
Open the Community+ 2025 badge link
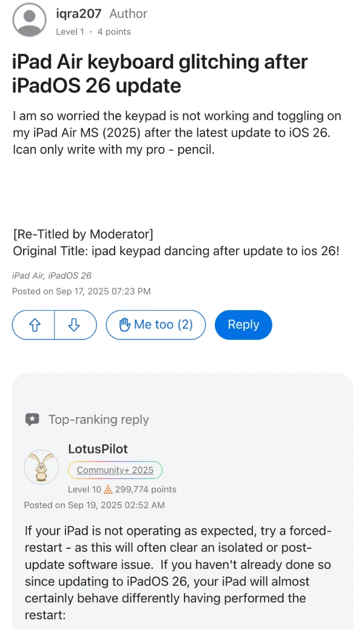[x=115, y=470]
